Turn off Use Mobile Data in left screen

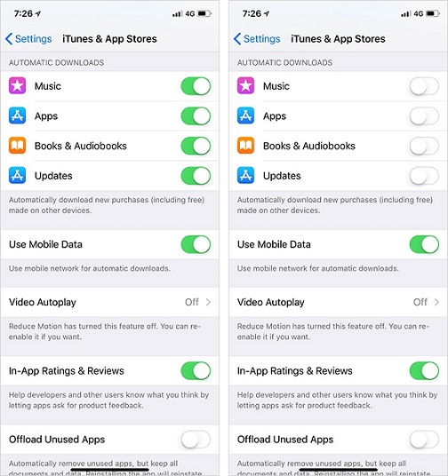[x=196, y=244]
